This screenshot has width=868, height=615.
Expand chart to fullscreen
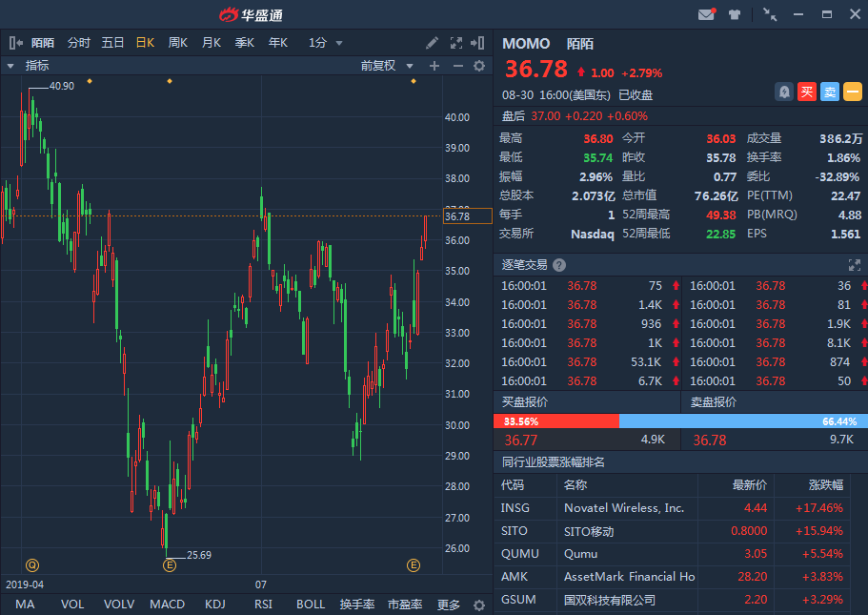(x=456, y=43)
